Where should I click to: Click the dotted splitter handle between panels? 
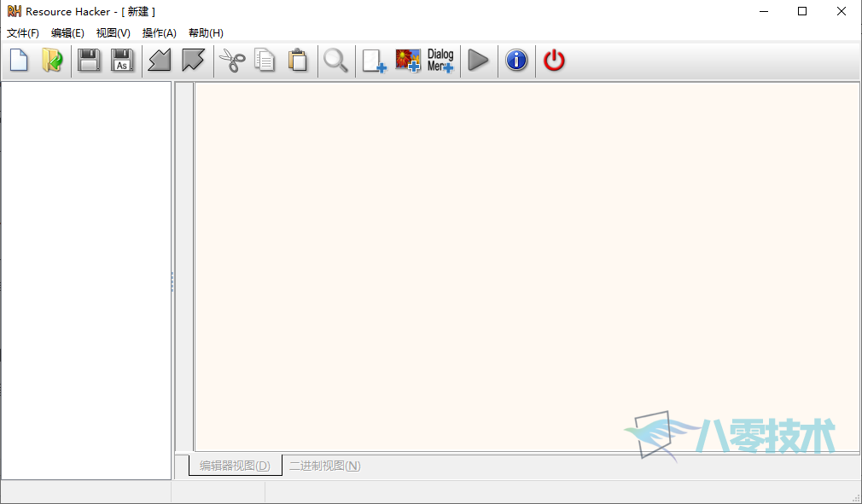pyautogui.click(x=172, y=281)
